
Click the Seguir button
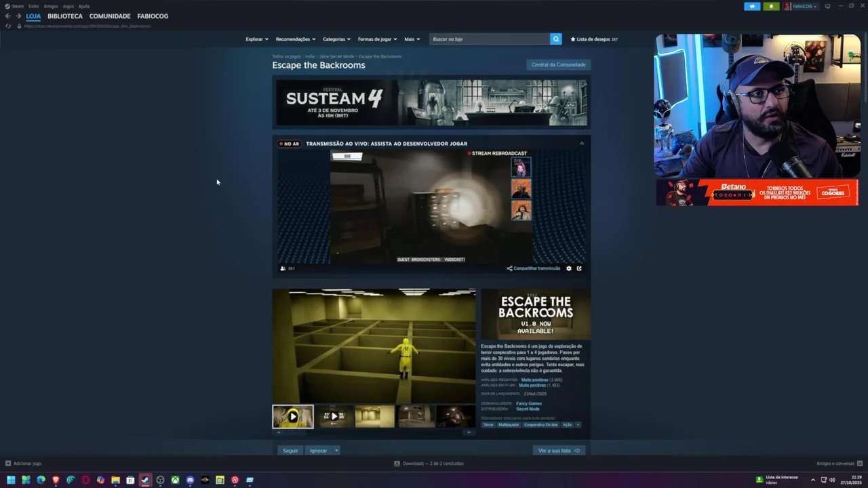(290, 451)
